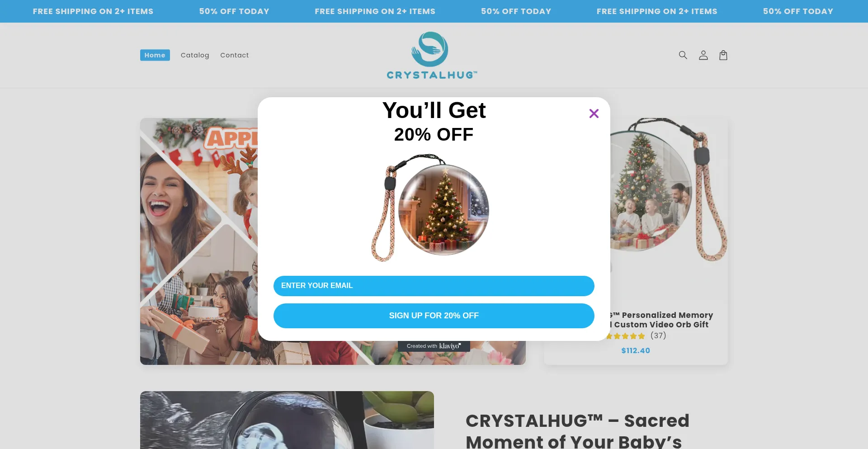Screen dimensions: 868x449
Task: Open the Christmas orb product image
Action: point(669,190)
